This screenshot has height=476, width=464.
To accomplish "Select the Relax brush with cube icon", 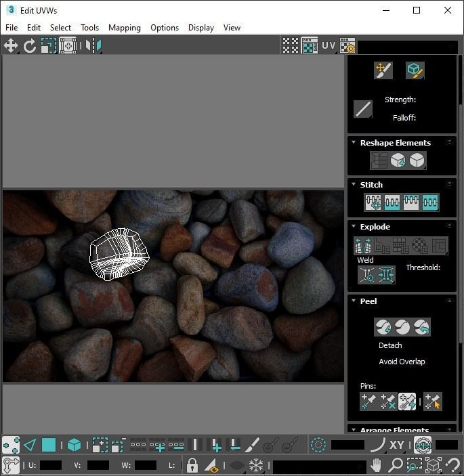I will 415,70.
